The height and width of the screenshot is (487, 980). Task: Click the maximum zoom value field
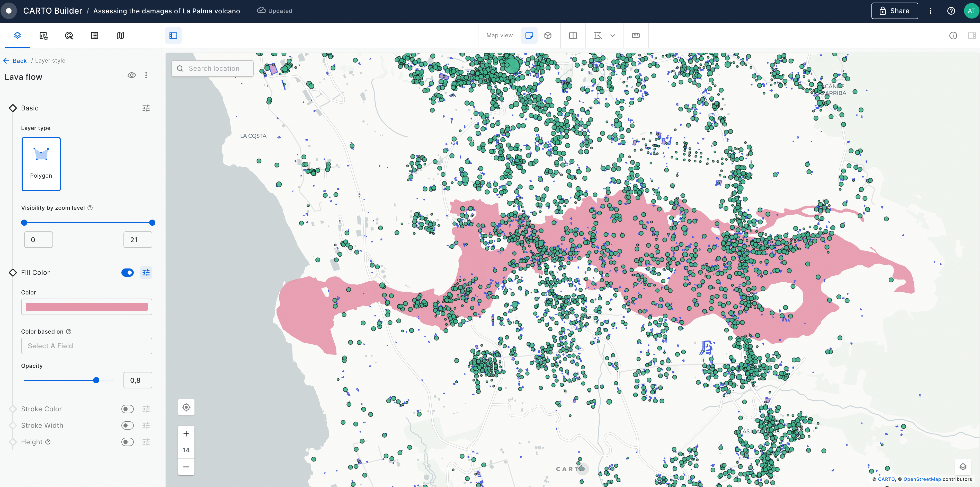click(138, 239)
